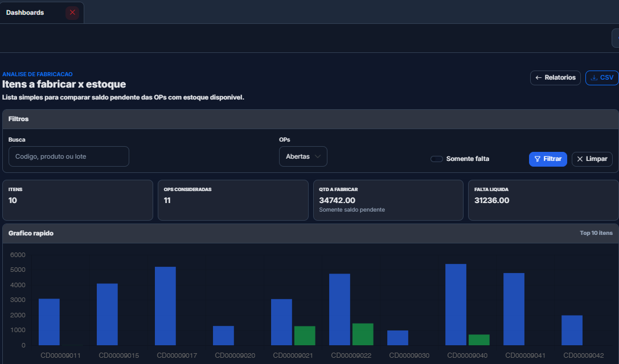Click the ANALISE DE FABRICACAO label
This screenshot has height=364, width=619.
point(38,74)
